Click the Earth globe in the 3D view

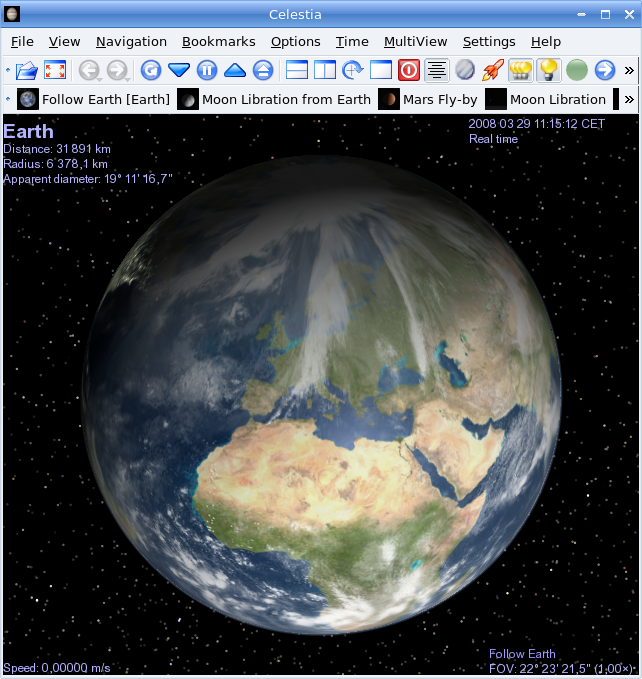pyautogui.click(x=321, y=395)
